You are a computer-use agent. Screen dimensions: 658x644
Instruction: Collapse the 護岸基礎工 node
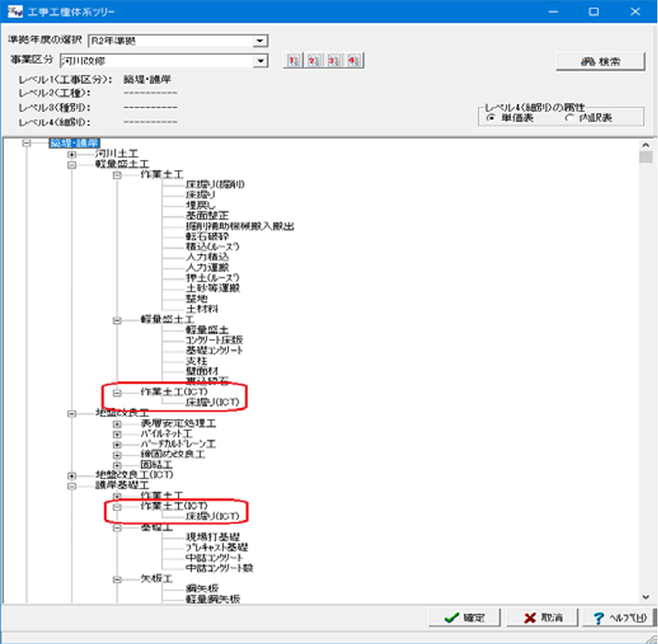point(72,486)
